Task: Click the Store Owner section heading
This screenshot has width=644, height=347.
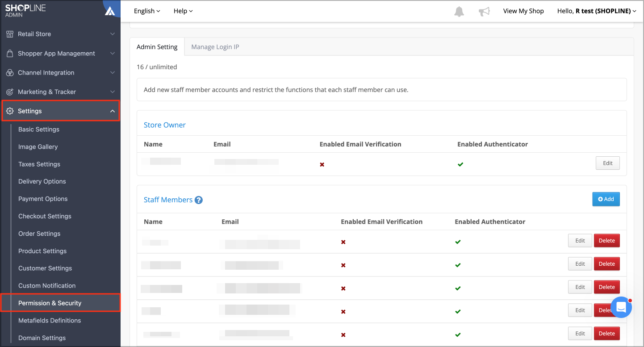Action: [x=165, y=125]
